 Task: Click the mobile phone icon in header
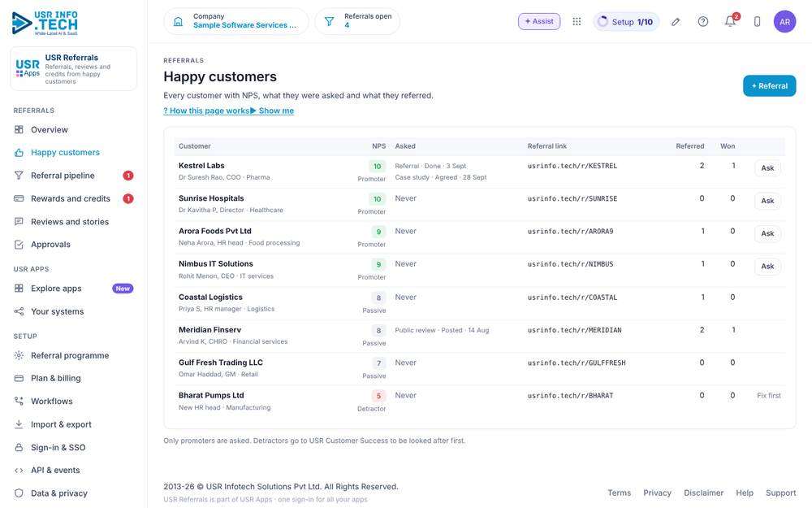tap(757, 21)
